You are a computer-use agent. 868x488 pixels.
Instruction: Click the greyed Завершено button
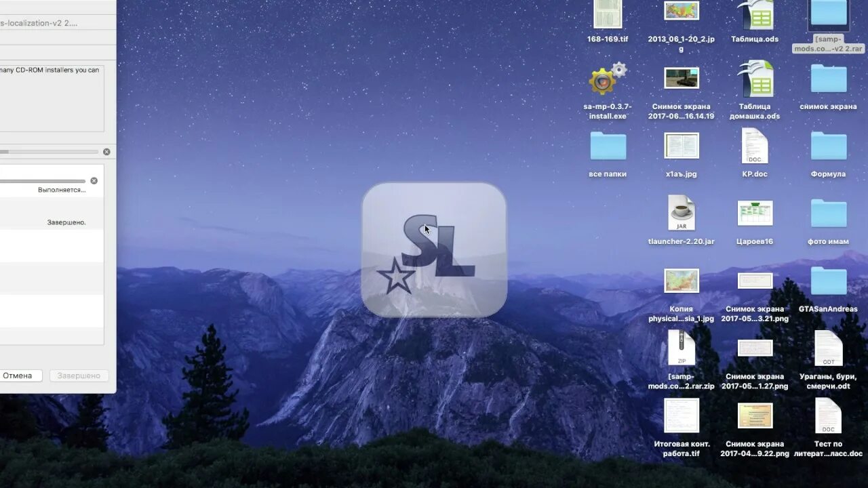[x=79, y=375]
